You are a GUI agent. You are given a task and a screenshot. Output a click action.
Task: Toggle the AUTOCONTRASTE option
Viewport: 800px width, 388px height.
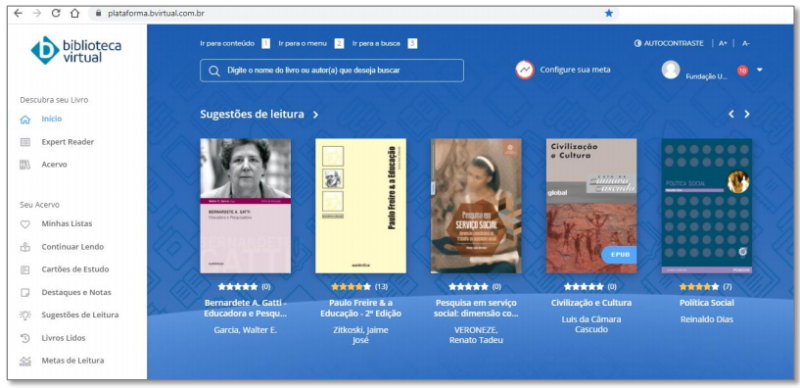click(x=668, y=43)
